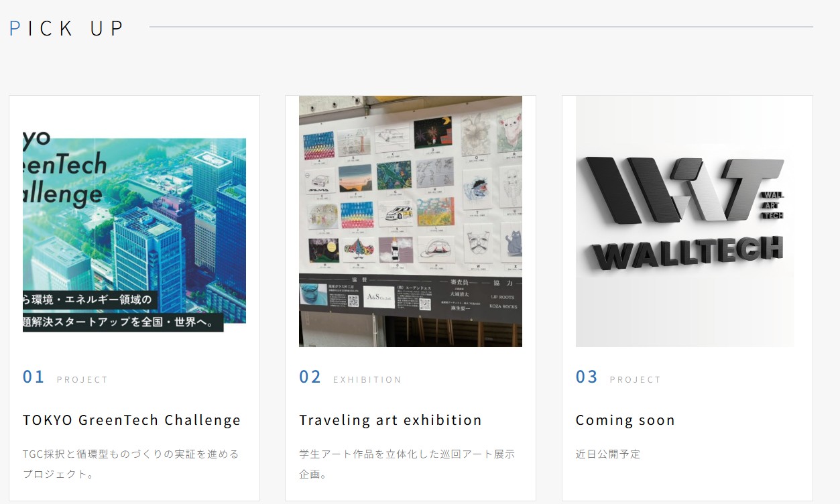Image resolution: width=840 pixels, height=504 pixels.
Task: Click the WALLTECH logo image
Action: point(684,221)
